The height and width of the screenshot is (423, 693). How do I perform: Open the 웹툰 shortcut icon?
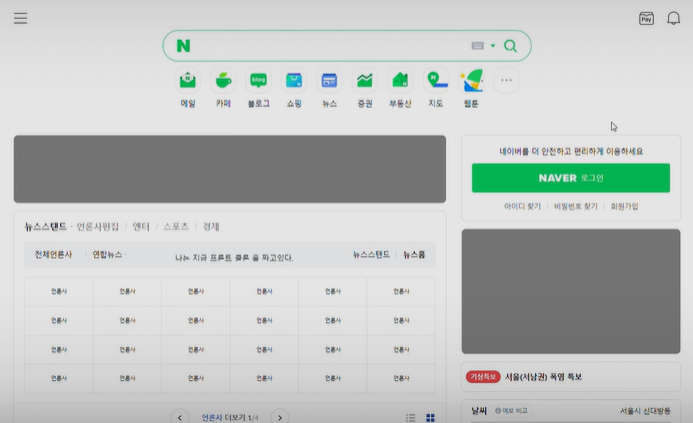pos(471,81)
